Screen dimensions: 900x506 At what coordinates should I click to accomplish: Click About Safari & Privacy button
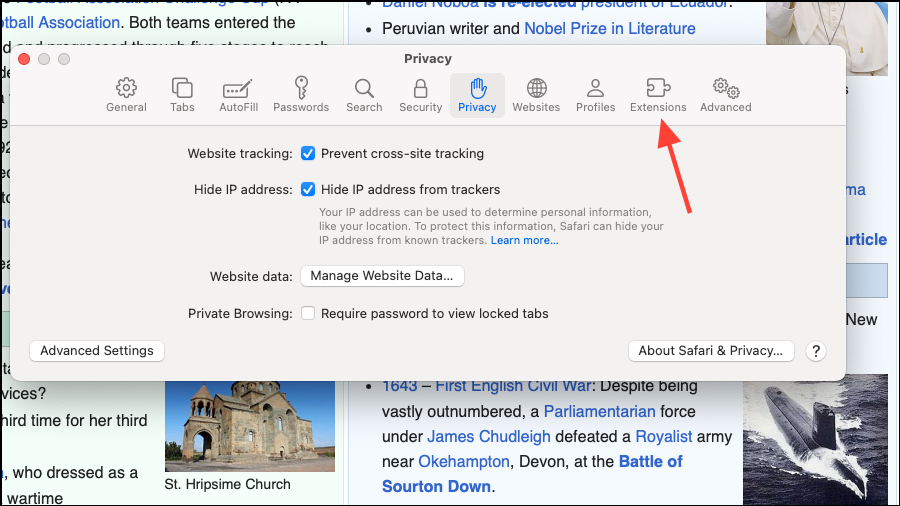[x=711, y=351]
